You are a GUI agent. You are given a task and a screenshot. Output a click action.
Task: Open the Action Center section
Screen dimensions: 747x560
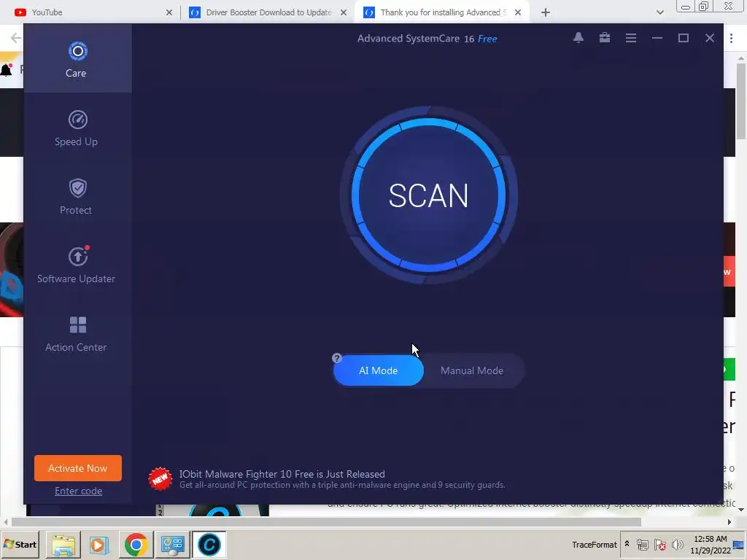click(x=77, y=334)
